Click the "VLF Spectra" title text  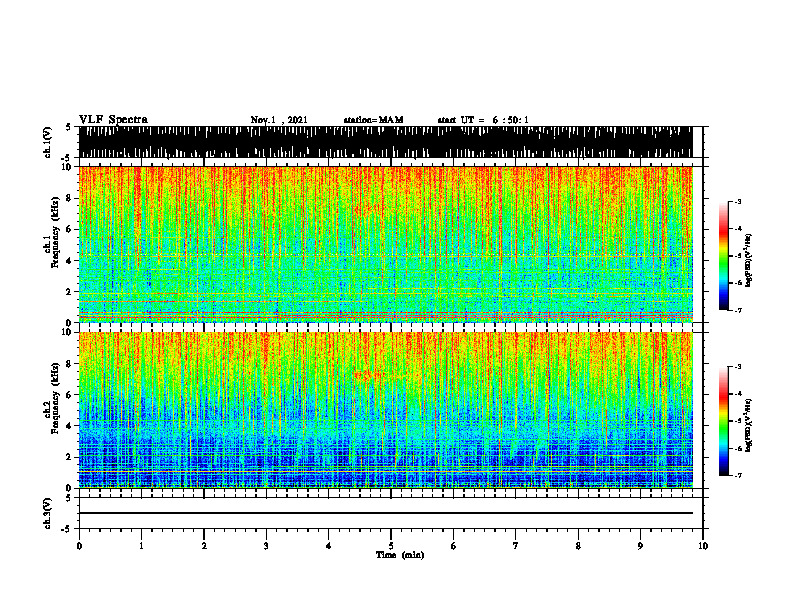pyautogui.click(x=113, y=120)
